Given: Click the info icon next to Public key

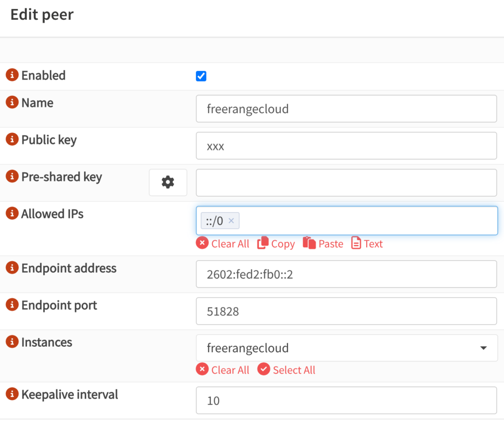Looking at the screenshot, I should [x=12, y=140].
